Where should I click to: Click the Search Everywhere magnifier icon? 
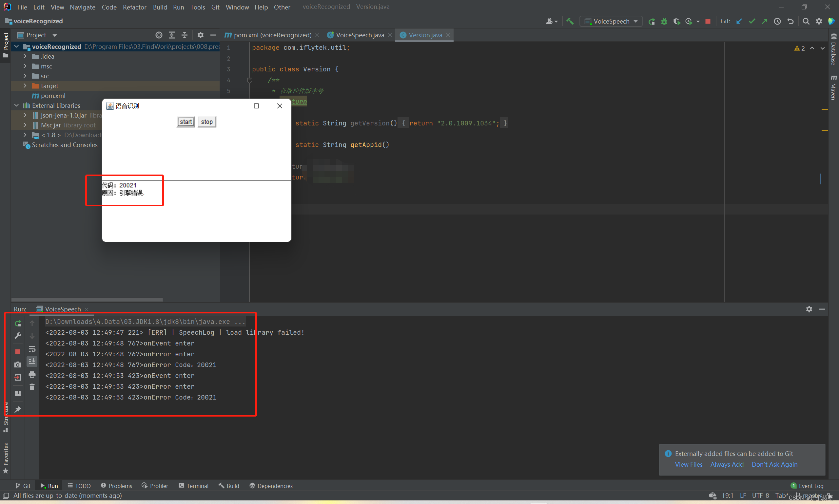point(806,21)
